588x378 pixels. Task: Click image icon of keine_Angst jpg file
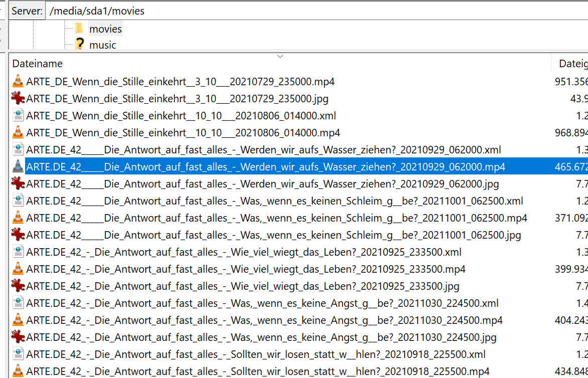coord(18,337)
